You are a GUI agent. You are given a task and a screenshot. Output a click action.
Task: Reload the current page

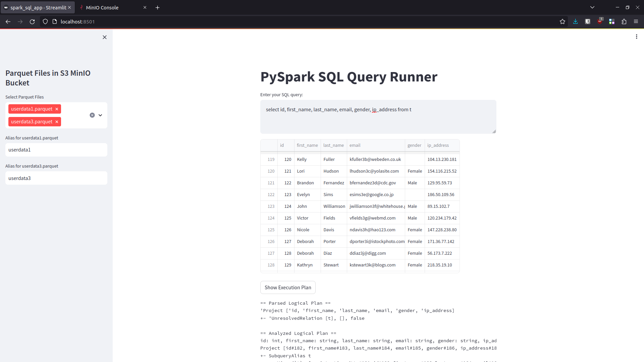coord(32,21)
